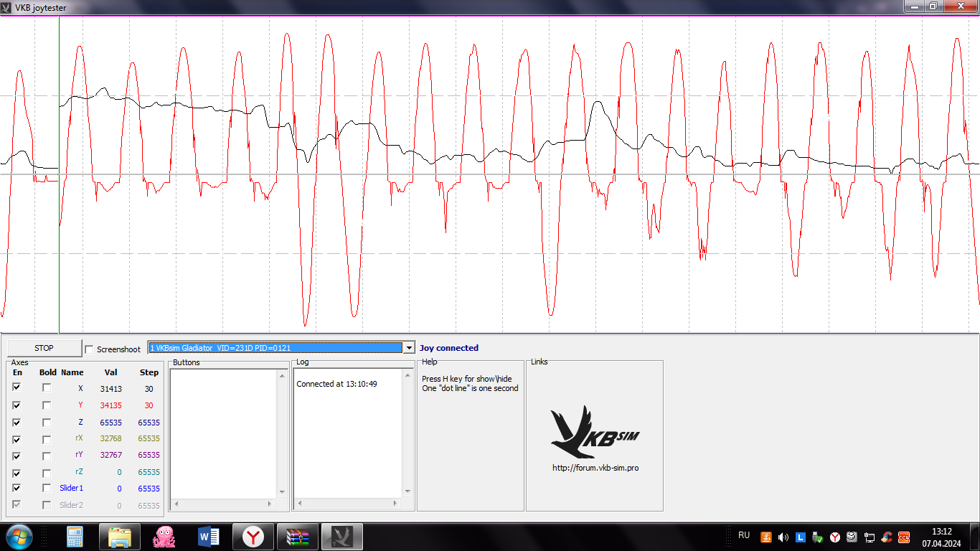The height and width of the screenshot is (551, 980).
Task: Switch to Yandex Browser in taskbar
Action: click(x=253, y=537)
